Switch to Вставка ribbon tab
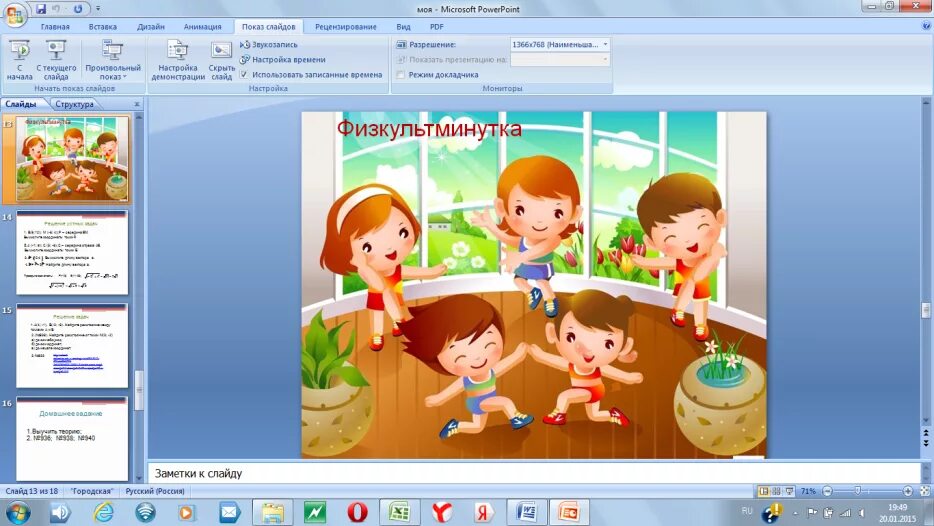This screenshot has width=934, height=526. (102, 27)
